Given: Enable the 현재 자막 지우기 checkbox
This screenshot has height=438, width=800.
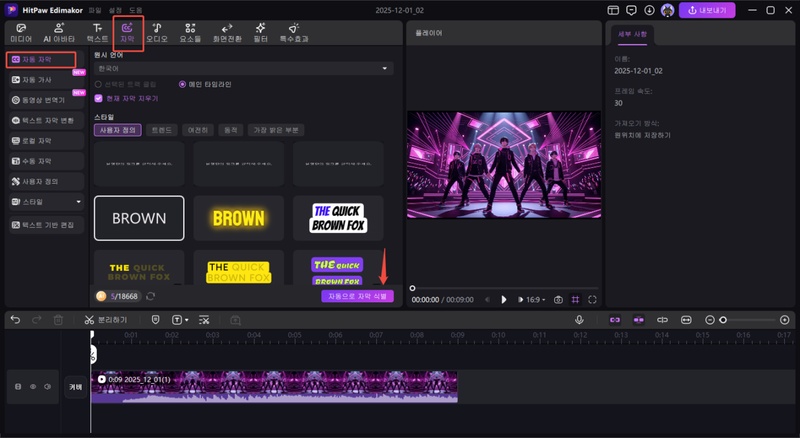Looking at the screenshot, I should tap(98, 98).
